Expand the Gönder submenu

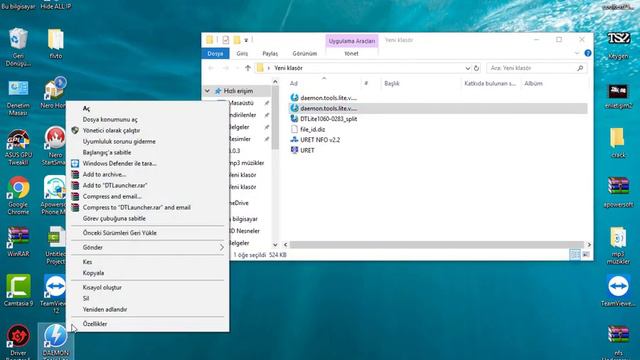click(147, 247)
